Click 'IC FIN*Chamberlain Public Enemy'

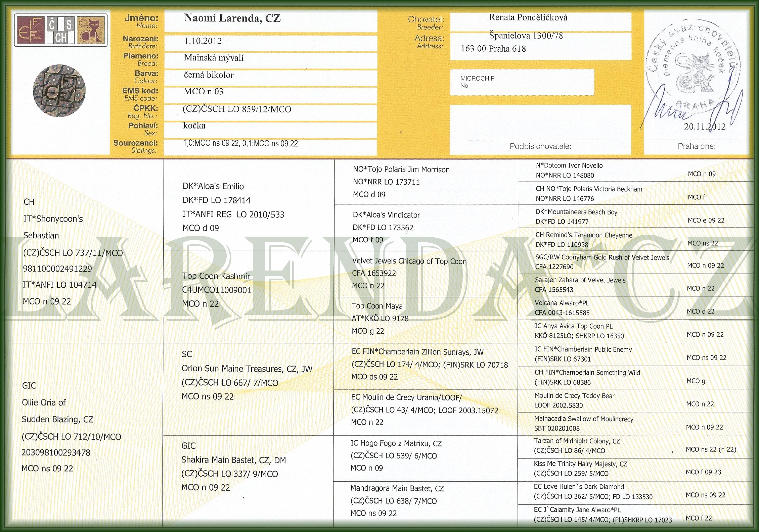pyautogui.click(x=583, y=349)
